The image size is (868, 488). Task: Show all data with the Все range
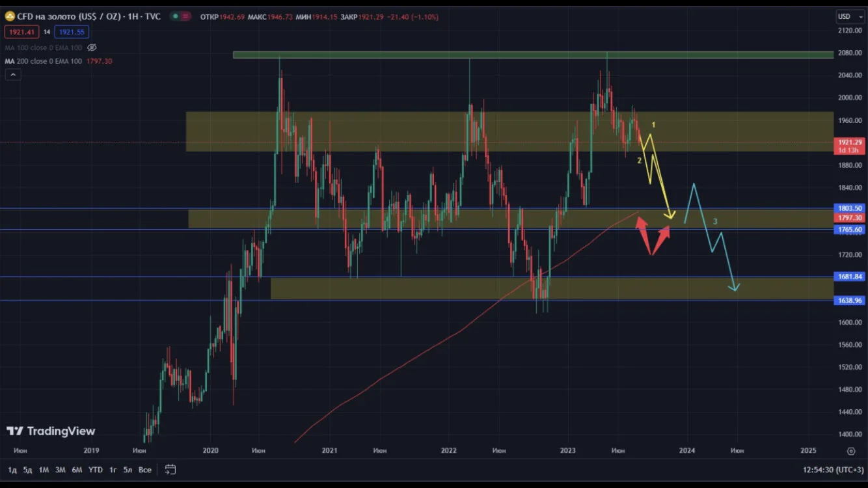[x=144, y=470]
